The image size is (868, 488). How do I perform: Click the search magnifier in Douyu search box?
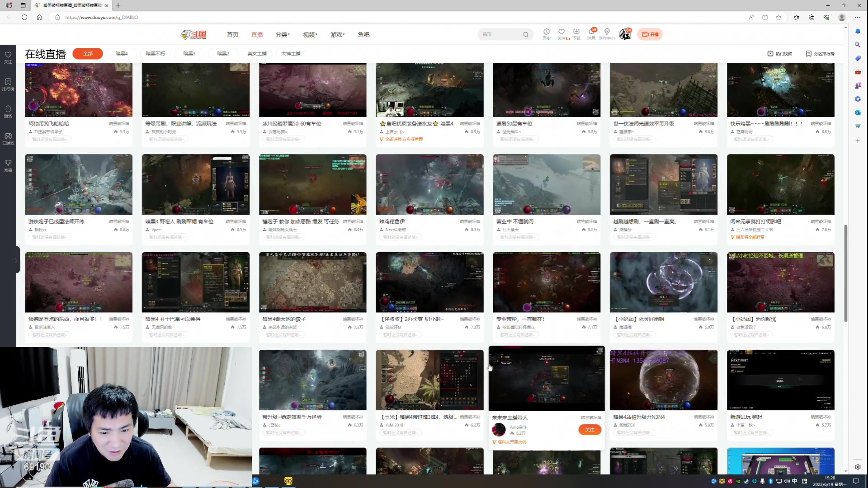[x=526, y=34]
